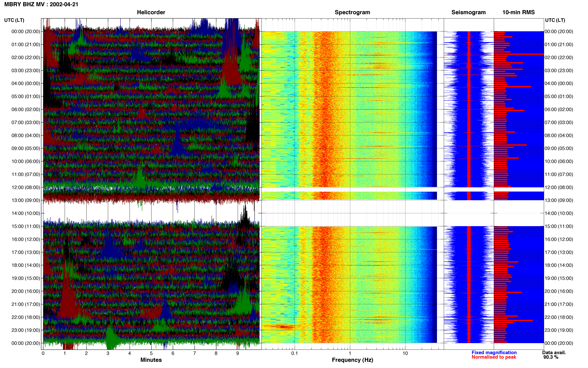The image size is (588, 368).
Task: Click the '09:00 (05:00)' label left of the Helicorder
Action: click(26, 148)
